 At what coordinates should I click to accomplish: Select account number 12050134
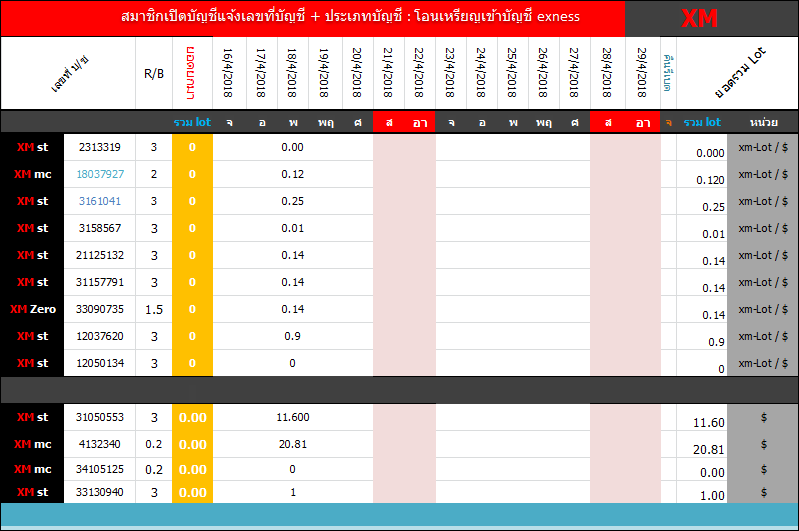click(x=100, y=363)
